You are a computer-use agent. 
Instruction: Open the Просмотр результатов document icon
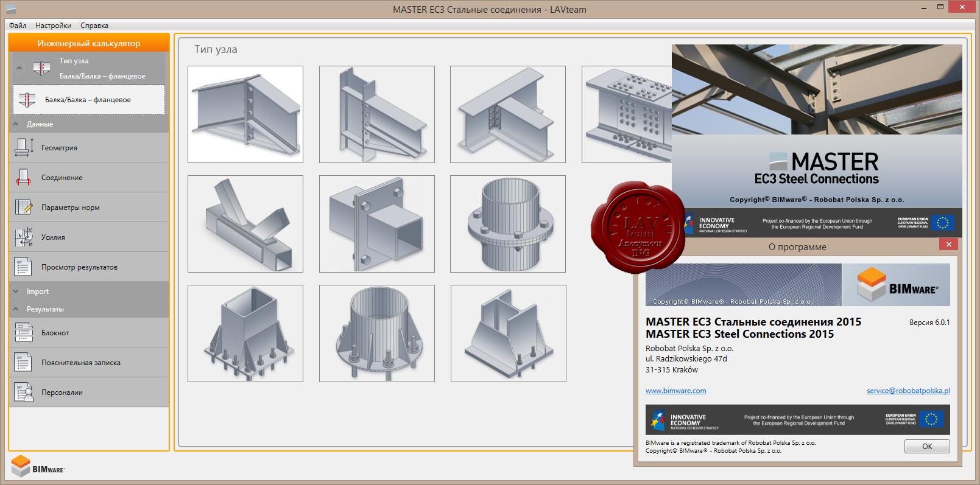click(x=24, y=267)
